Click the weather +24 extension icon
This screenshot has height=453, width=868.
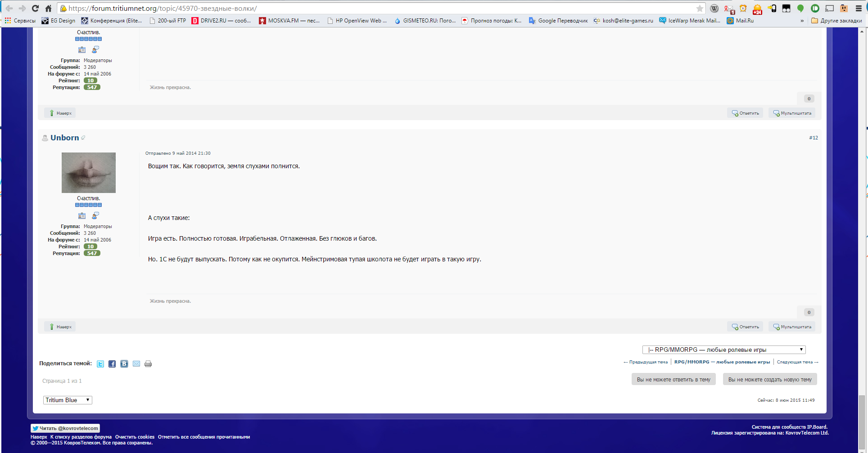tap(758, 9)
